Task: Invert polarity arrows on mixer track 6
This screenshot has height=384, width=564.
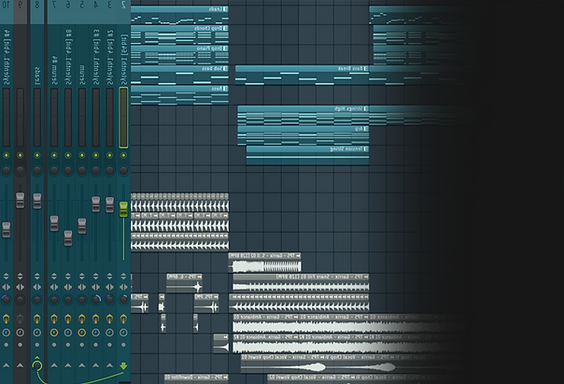Action: [68, 276]
